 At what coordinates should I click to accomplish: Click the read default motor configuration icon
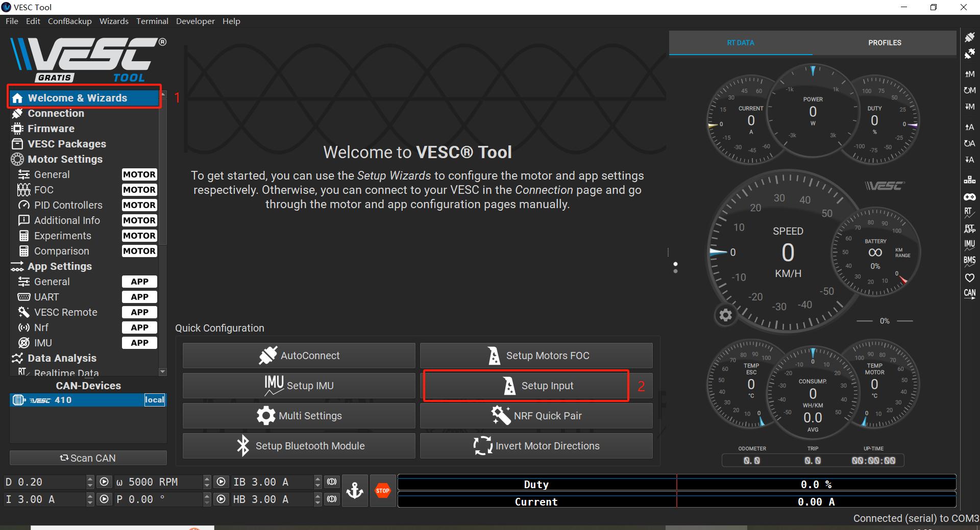click(969, 90)
